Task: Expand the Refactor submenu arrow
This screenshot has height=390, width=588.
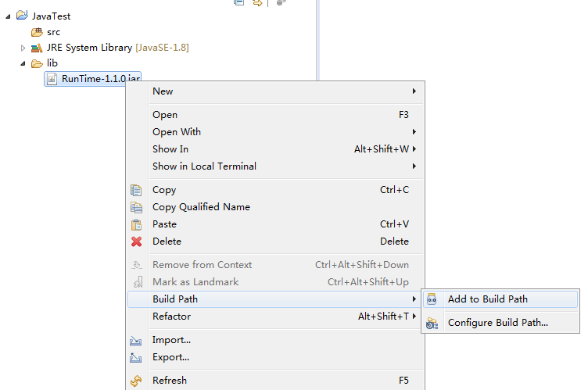Action: click(x=414, y=316)
